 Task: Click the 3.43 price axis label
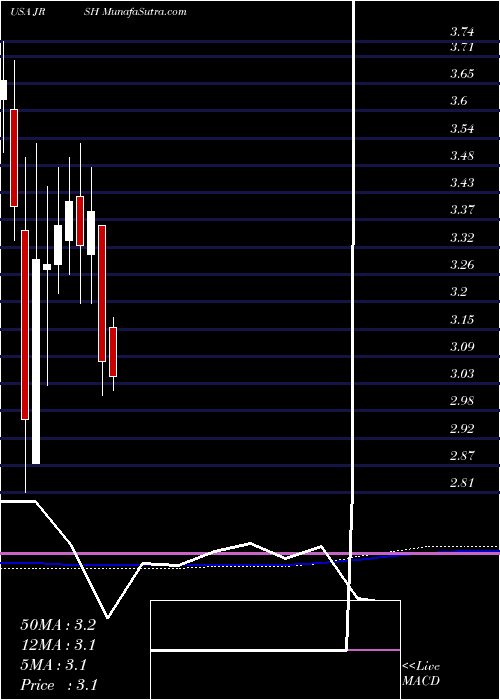coord(462,183)
